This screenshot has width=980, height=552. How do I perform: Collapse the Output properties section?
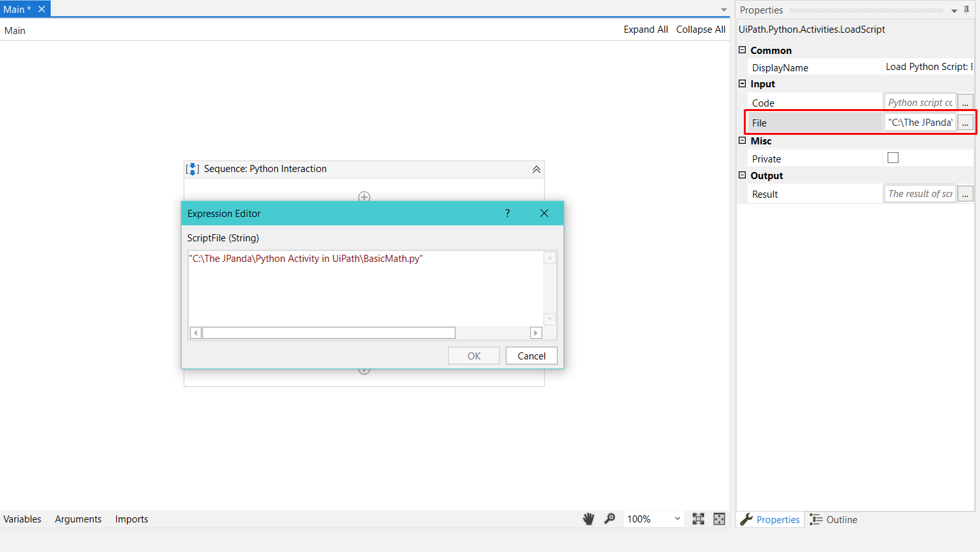coord(742,175)
